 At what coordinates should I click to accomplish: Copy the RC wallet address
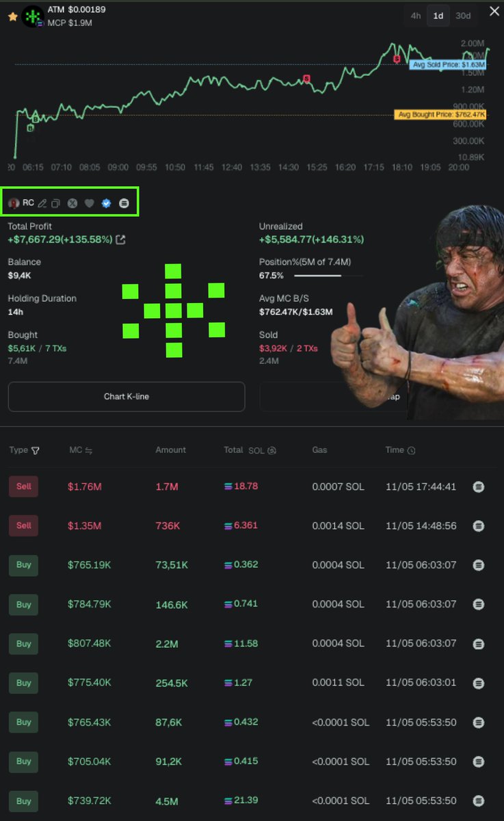click(56, 203)
